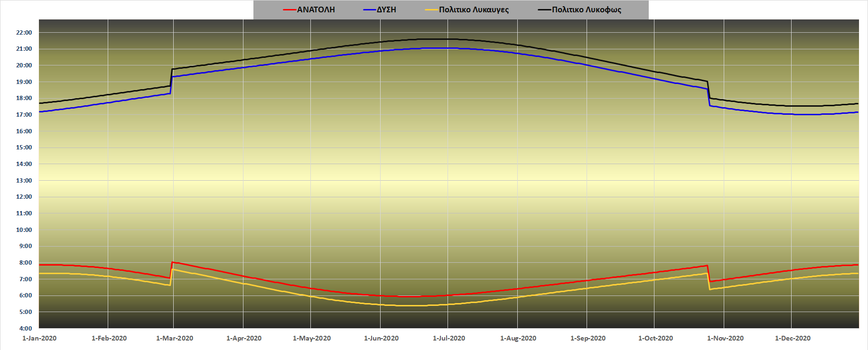Click the 1-Nov-2020 date axis label
The width and height of the screenshot is (868, 350).
(725, 338)
